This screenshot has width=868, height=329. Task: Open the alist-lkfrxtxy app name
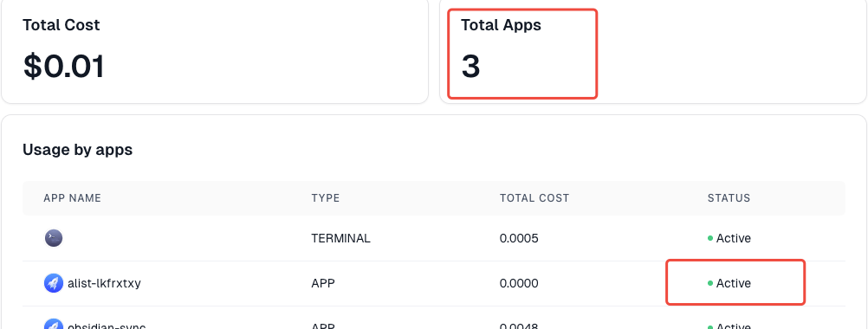coord(104,283)
